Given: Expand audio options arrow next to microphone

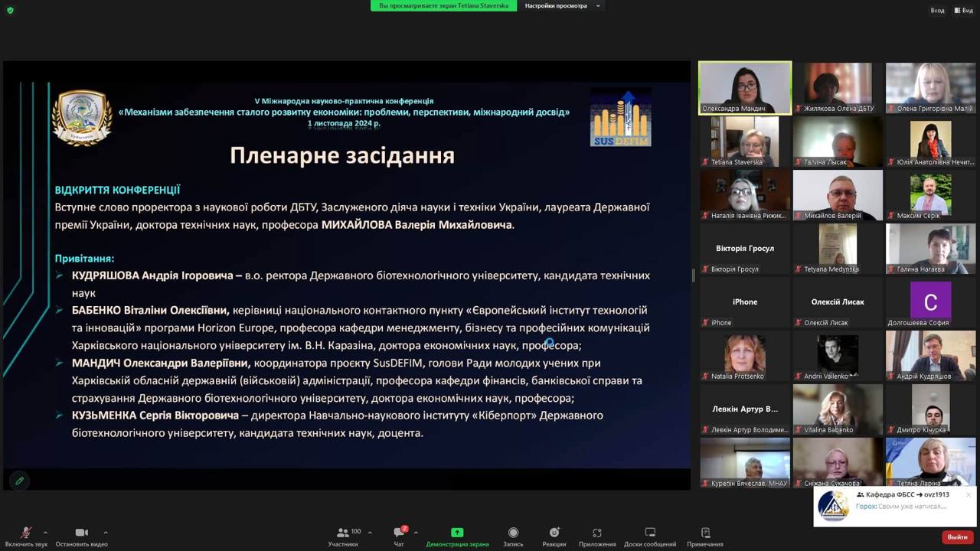Looking at the screenshot, I should [x=45, y=533].
